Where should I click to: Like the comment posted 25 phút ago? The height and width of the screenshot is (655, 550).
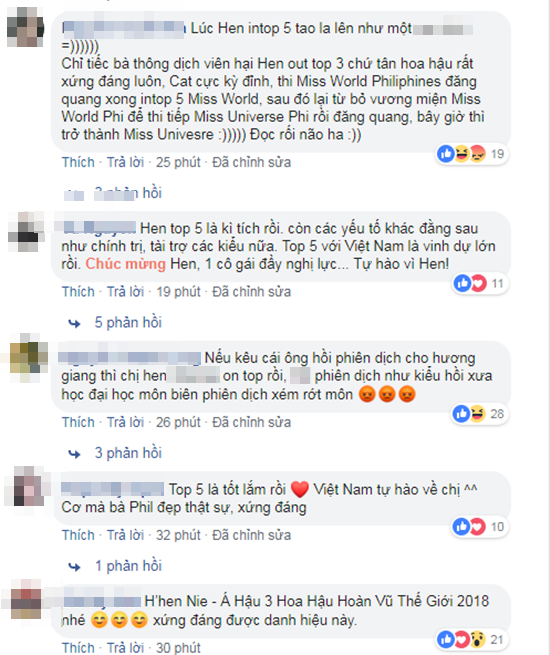(78, 162)
